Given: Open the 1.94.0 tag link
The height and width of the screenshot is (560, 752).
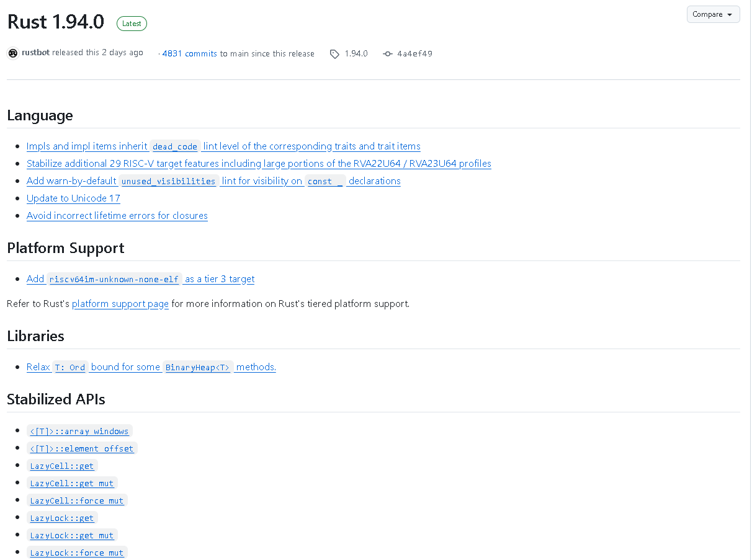Looking at the screenshot, I should (x=356, y=54).
